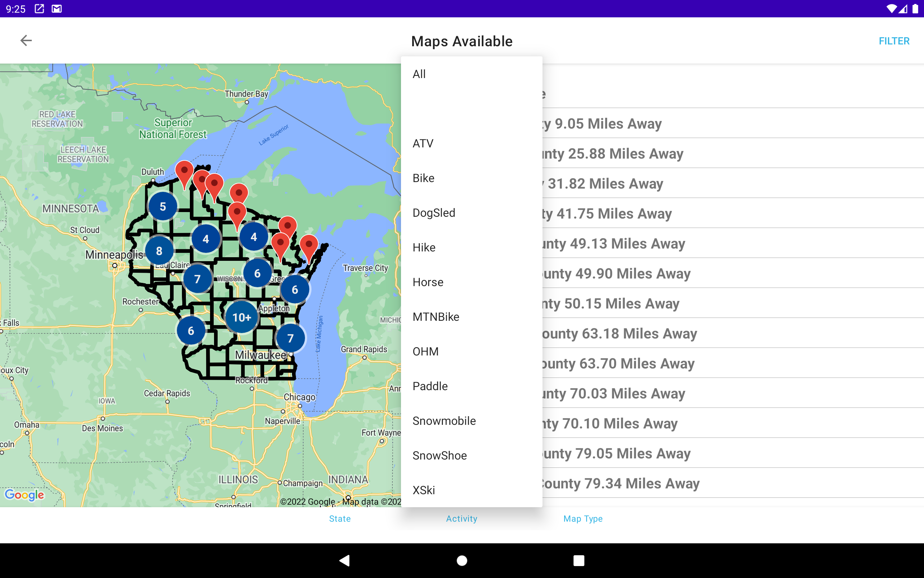
Task: Tap map cluster marked 10+
Action: [242, 317]
